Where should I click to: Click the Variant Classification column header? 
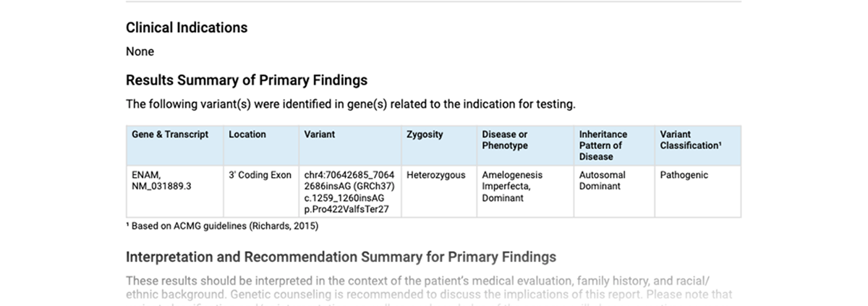pyautogui.click(x=691, y=140)
